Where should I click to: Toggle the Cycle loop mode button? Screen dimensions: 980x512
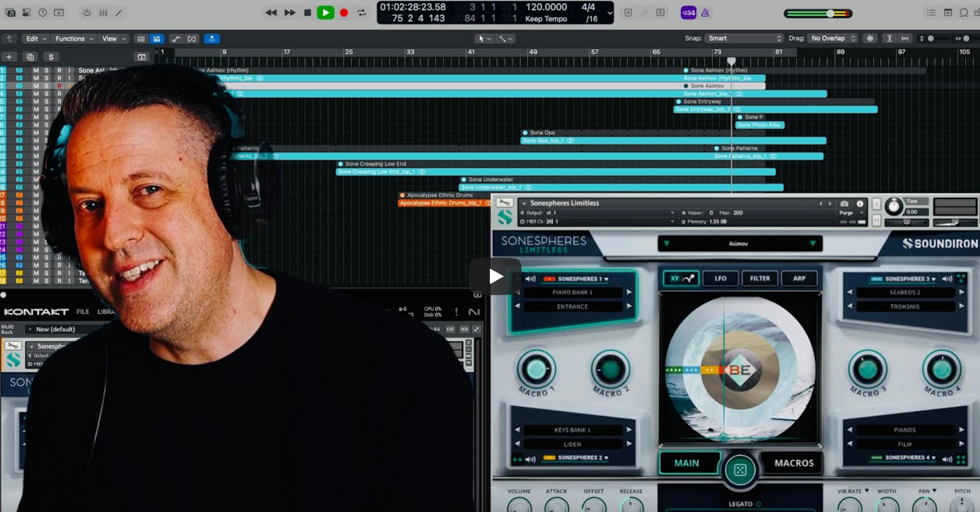pyautogui.click(x=362, y=13)
